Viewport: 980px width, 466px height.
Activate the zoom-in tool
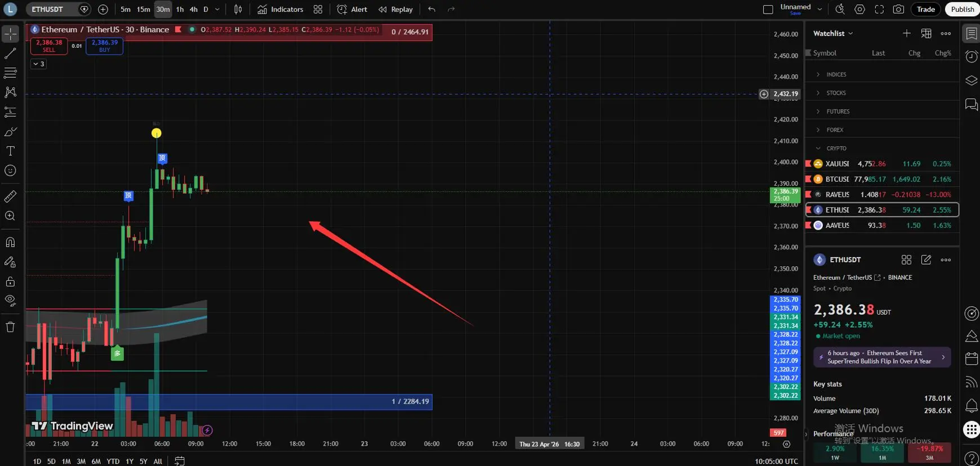pyautogui.click(x=10, y=216)
